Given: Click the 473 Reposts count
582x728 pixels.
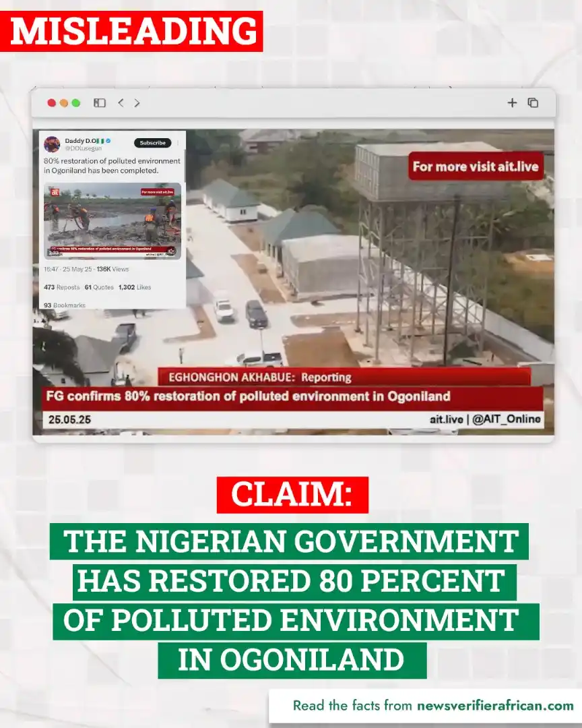Looking at the screenshot, I should [x=62, y=287].
